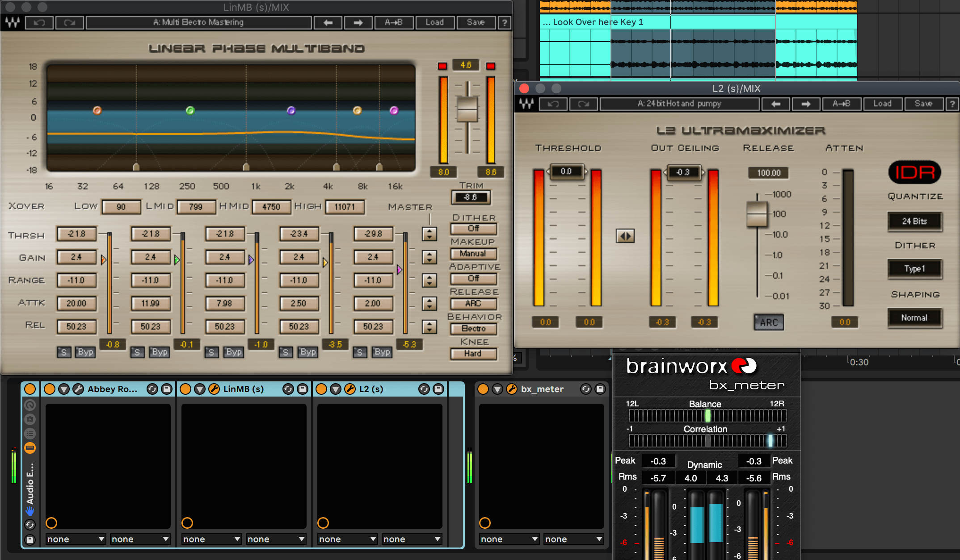Save preset icon on LinMB (s) device
Viewport: 960px width, 560px height.
(x=303, y=389)
